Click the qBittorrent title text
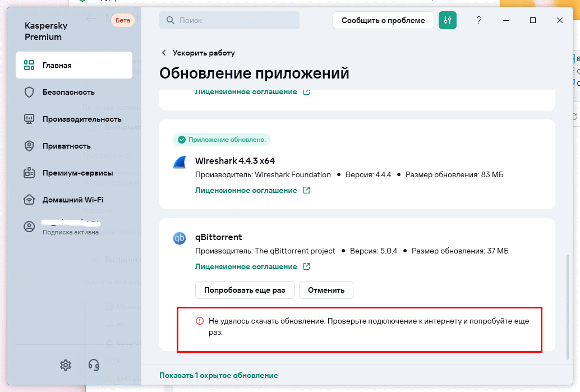 (219, 237)
